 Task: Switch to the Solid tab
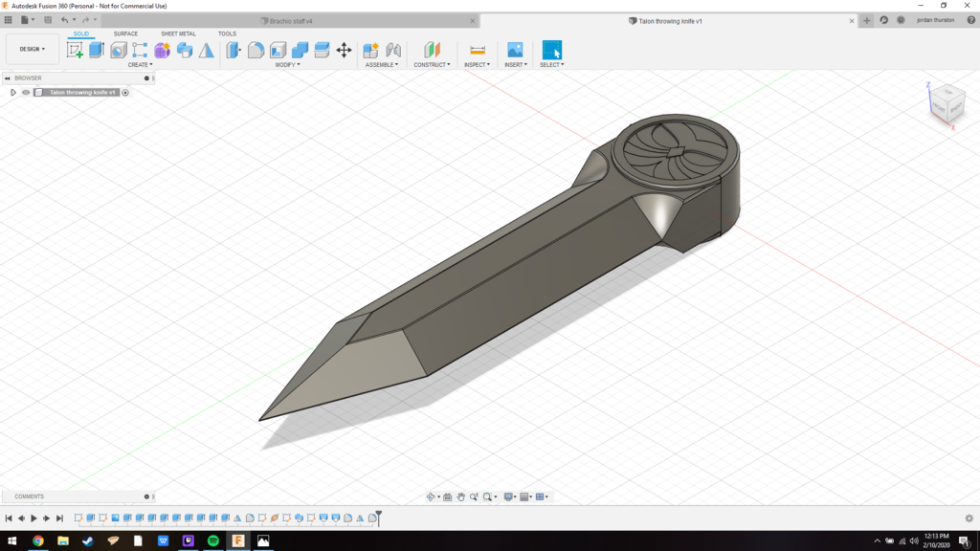81,33
